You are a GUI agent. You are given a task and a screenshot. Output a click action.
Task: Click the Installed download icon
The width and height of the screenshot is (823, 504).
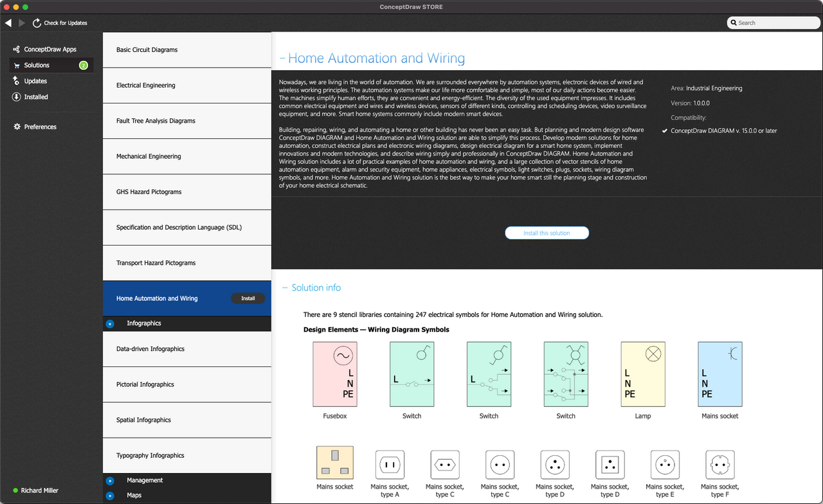16,97
